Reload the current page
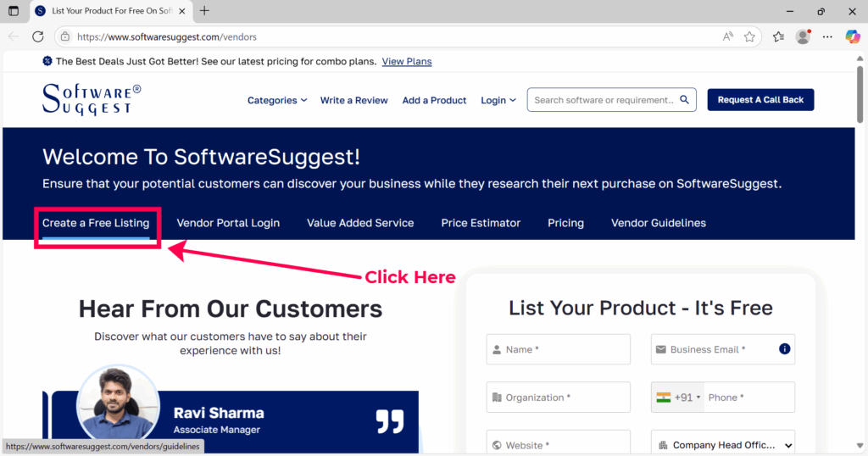 pos(37,37)
